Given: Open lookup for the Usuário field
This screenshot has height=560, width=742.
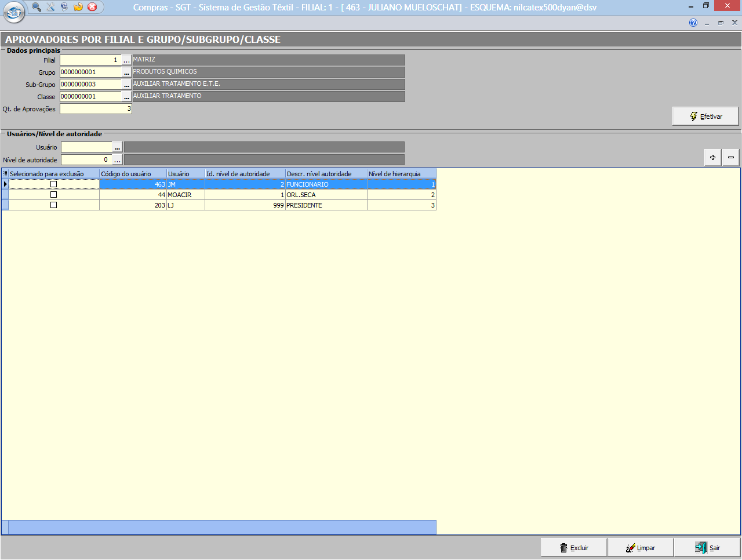Looking at the screenshot, I should tap(117, 147).
